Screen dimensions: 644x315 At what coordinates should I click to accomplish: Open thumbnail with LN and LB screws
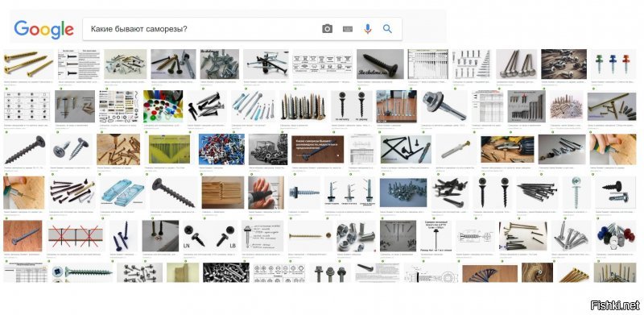pos(209,236)
